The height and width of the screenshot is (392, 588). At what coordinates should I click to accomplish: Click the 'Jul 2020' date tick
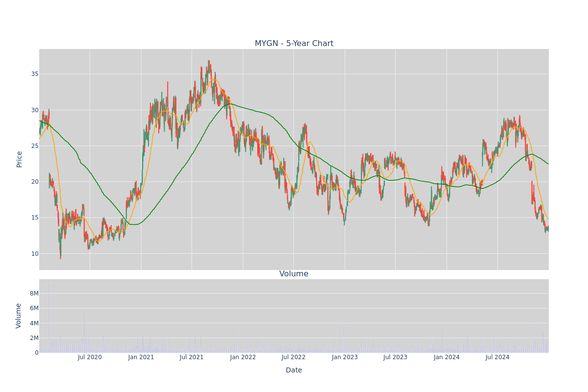click(90, 357)
